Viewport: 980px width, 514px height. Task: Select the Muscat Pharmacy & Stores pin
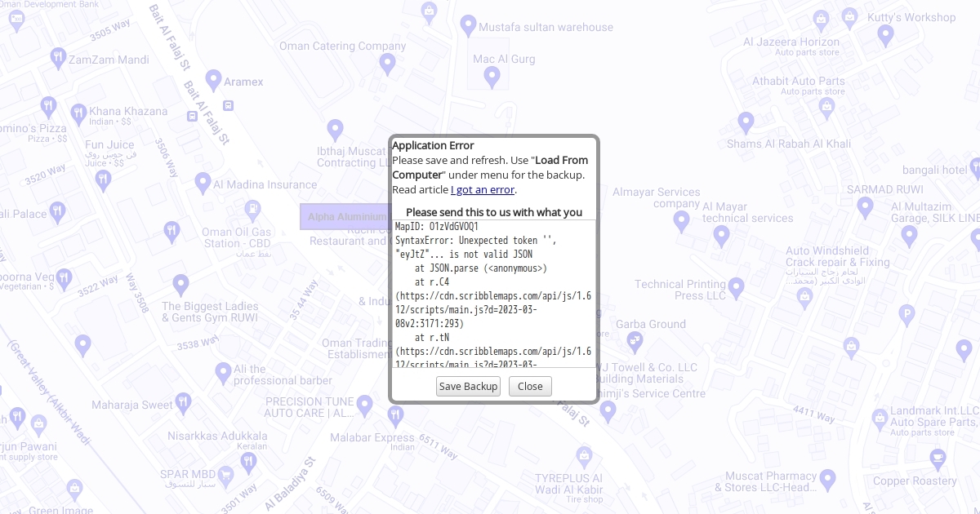tap(828, 480)
